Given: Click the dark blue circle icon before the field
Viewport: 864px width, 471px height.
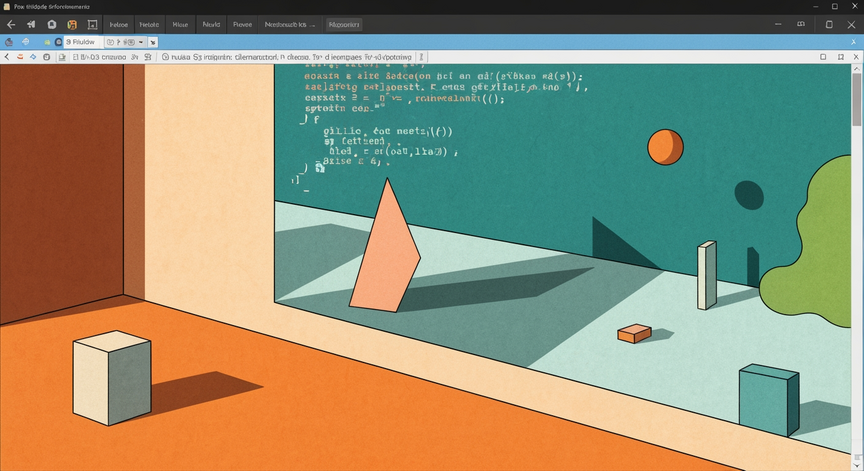Looking at the screenshot, I should tap(58, 42).
